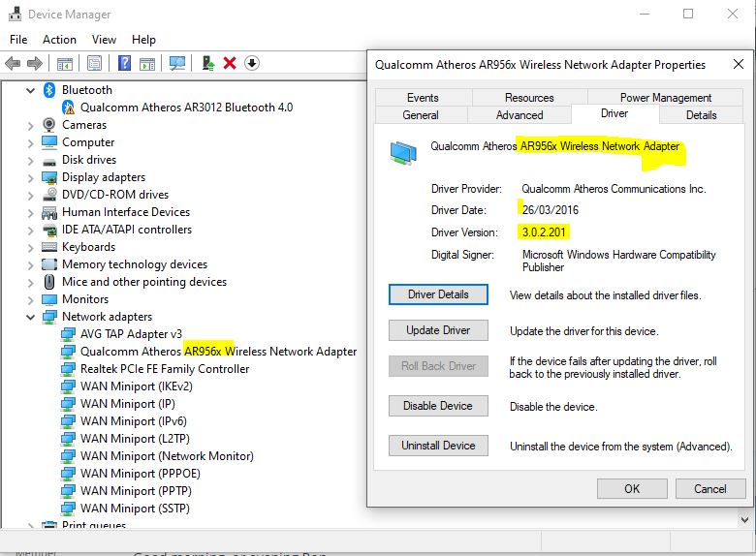This screenshot has width=756, height=556.
Task: Click the DVD/CD-ROM drives category icon
Action: click(49, 194)
